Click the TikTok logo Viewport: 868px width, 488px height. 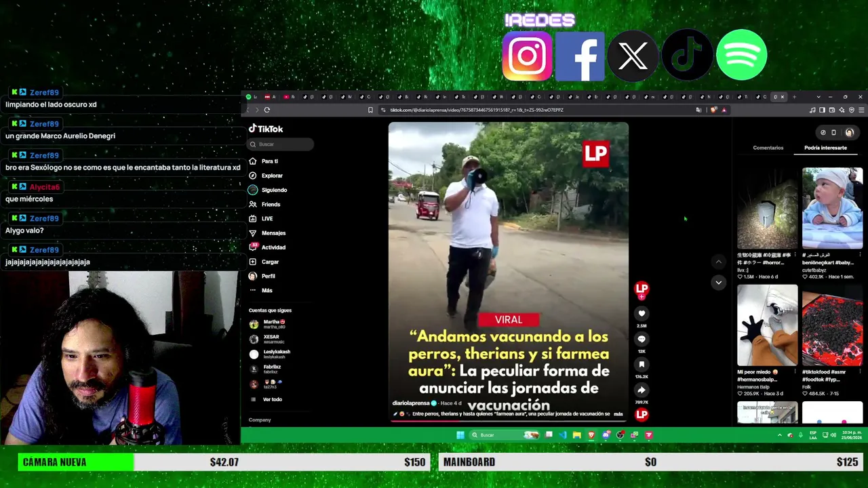[x=266, y=129]
